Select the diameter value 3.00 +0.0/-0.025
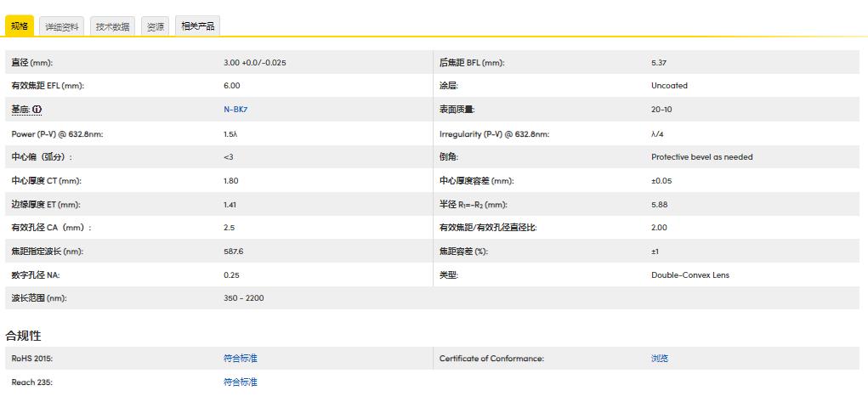The image size is (868, 413). coord(254,63)
